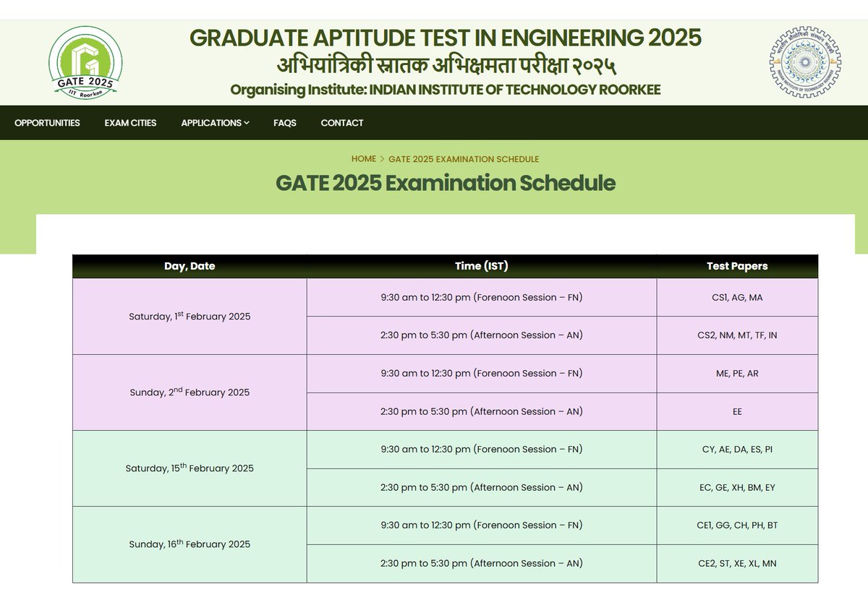This screenshot has width=868, height=613.
Task: Click the 'CE1, GG, CH, PH, BT' papers cell
Action: 737,526
